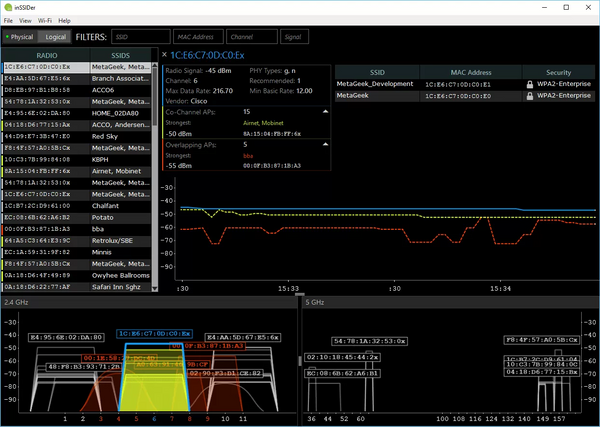Screen dimensions: 600x427
Task: Click the E4:AA:5D:67:E5:6x label in 2.4 GHz graph
Action: click(243, 337)
